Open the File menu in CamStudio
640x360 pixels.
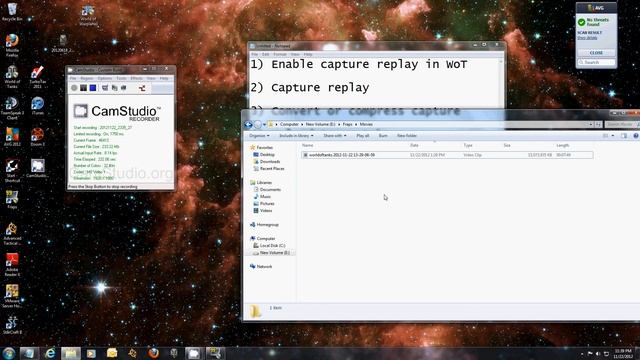coord(73,78)
